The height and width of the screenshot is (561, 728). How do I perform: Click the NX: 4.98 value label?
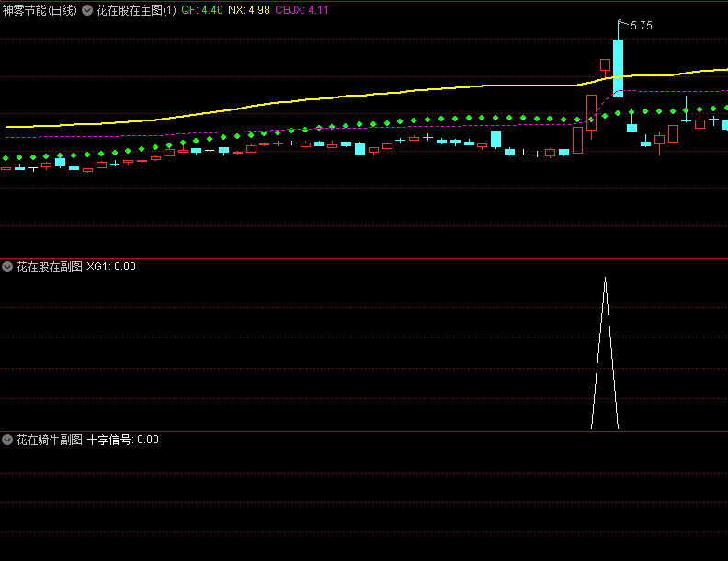coord(249,10)
